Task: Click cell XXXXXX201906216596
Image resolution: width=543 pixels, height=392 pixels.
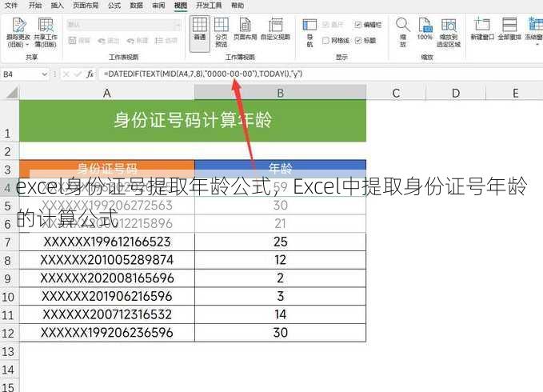Action: point(107,297)
